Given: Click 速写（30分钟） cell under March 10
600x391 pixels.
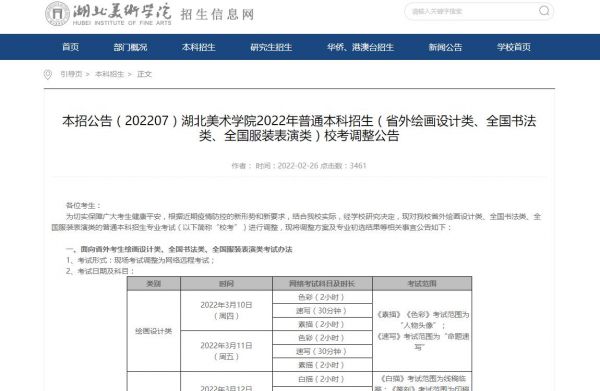Looking at the screenshot, I should 322,311.
